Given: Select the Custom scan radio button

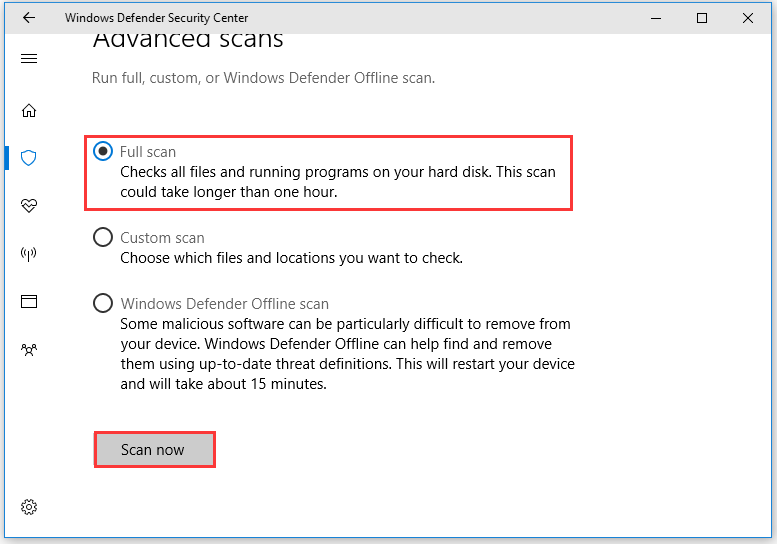Looking at the screenshot, I should tap(103, 237).
